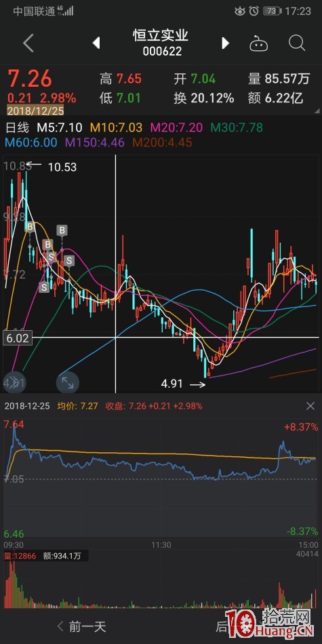Tap the M150:4.46 moving average label
Image resolution: width=322 pixels, height=644 pixels.
[95, 142]
